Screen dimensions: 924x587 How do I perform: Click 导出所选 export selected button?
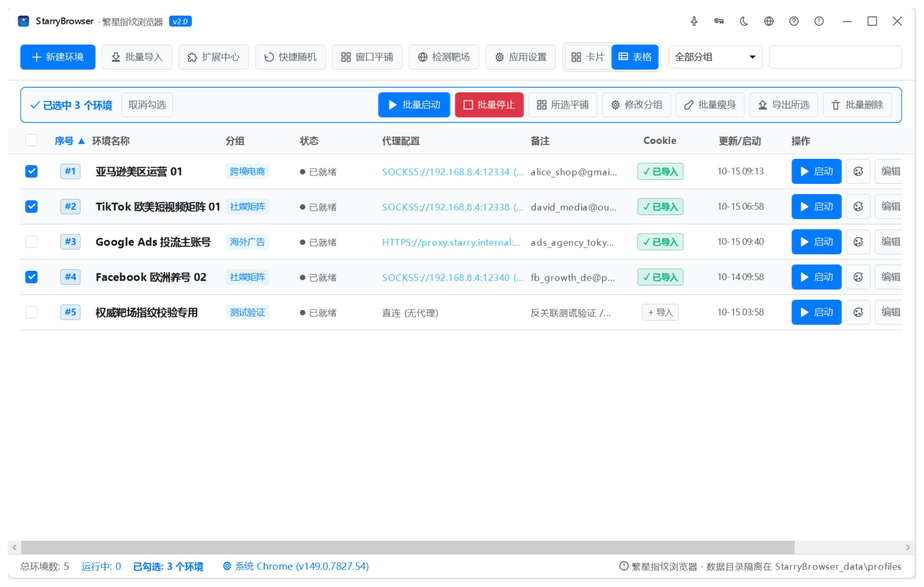[x=784, y=105]
